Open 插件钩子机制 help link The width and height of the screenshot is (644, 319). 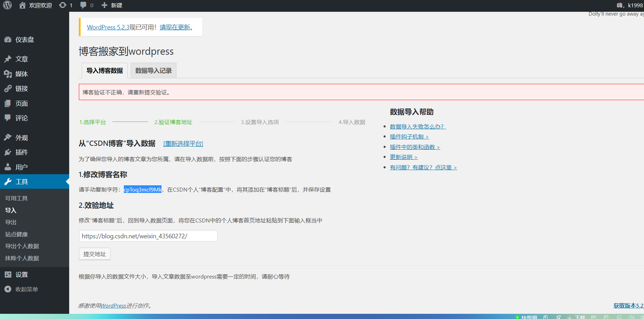[x=409, y=136]
